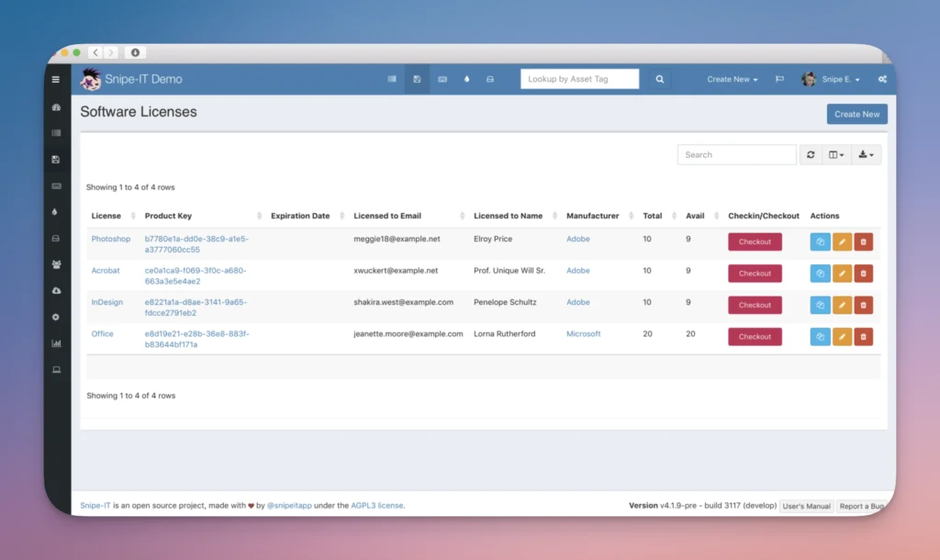Viewport: 940px width, 560px height.
Task: Checkout the InDesign license
Action: tap(755, 305)
